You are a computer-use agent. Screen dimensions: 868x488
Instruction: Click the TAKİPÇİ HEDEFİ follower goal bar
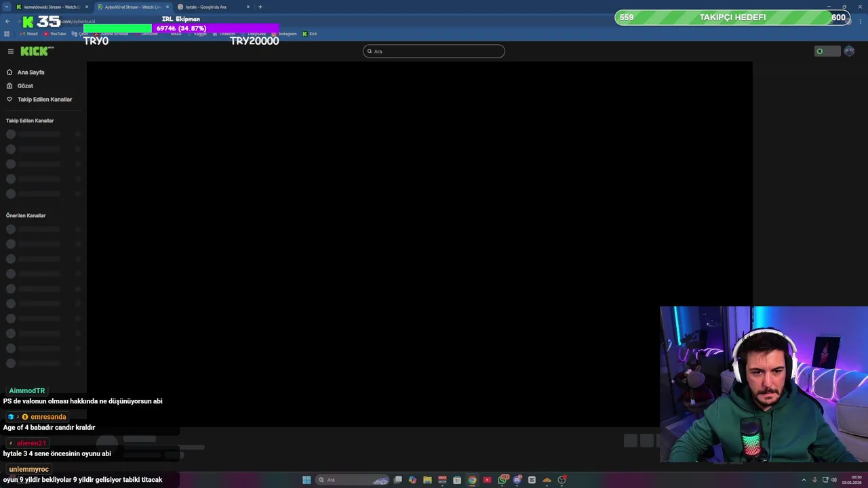(x=732, y=18)
